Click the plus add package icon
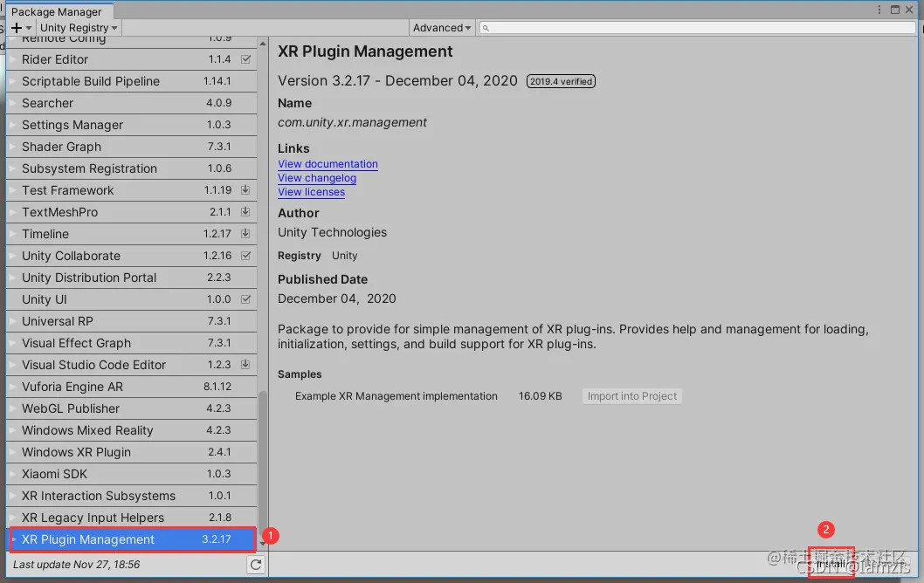Screen dimensions: 924x583 click(x=17, y=28)
